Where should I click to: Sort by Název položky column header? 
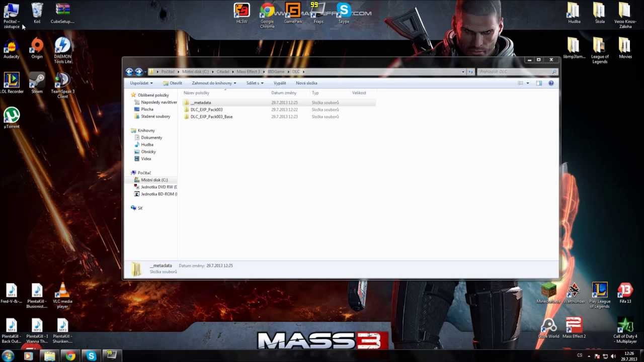(x=196, y=93)
